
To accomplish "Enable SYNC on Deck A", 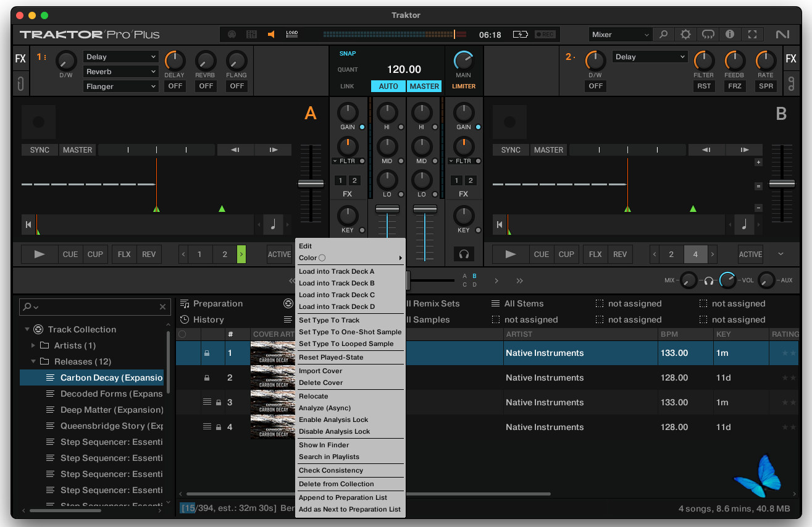I will [x=40, y=150].
